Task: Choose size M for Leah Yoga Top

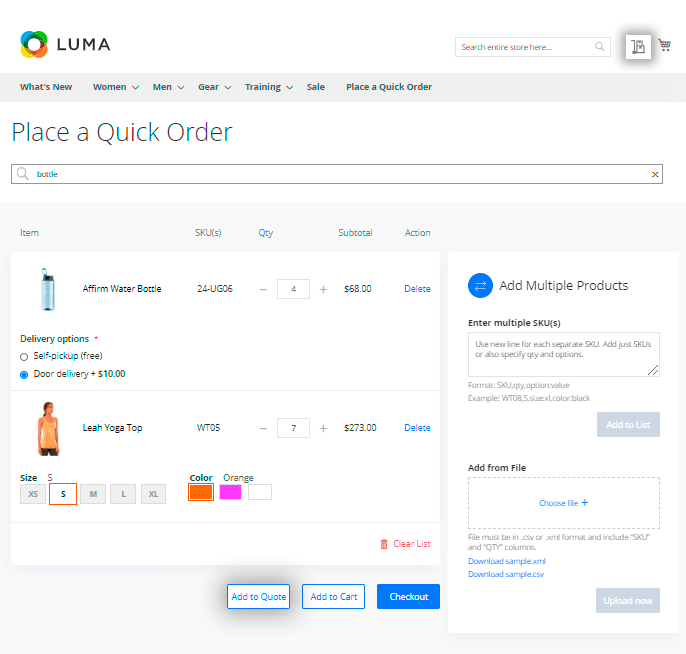Action: point(93,494)
